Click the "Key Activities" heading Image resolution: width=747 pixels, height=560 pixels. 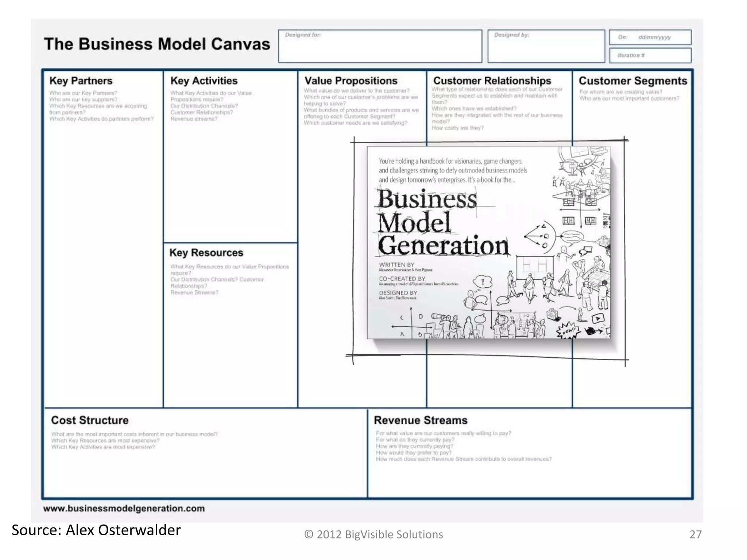click(204, 81)
